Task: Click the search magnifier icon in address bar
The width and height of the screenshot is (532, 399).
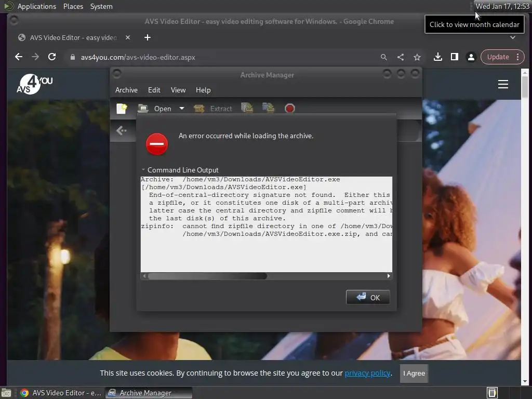Action: click(384, 57)
